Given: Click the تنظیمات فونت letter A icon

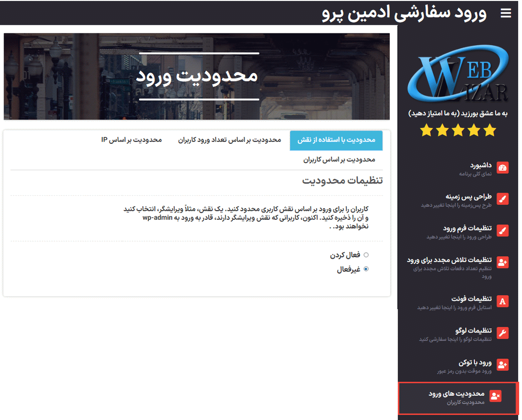Looking at the screenshot, I should tap(502, 301).
